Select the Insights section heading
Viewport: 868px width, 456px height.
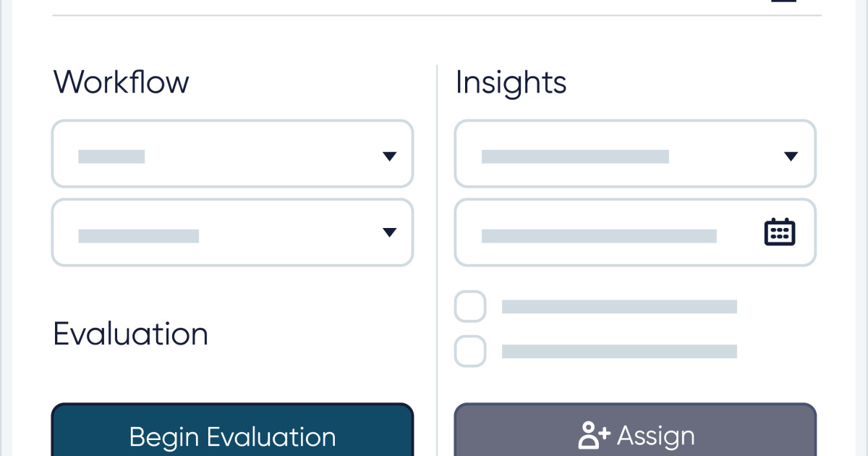[511, 83]
